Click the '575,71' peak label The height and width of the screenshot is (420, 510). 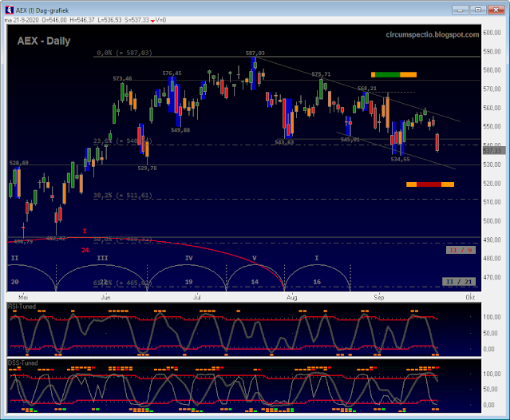coord(321,74)
